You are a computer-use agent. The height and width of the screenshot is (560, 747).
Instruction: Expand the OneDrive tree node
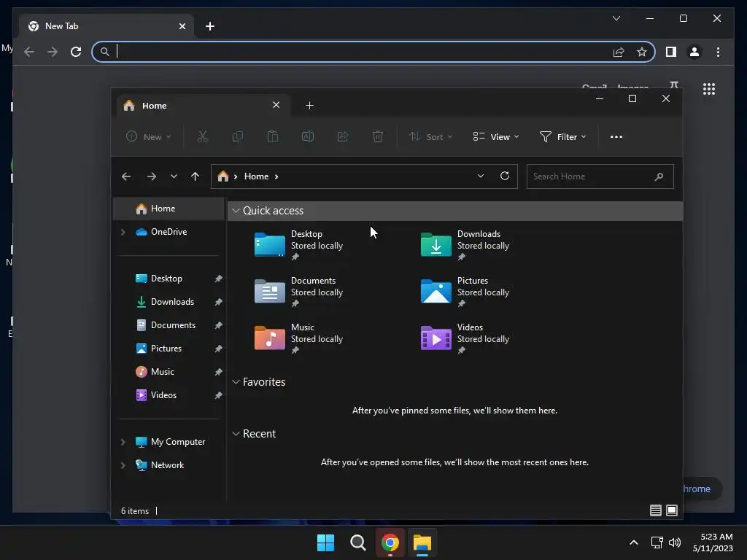(123, 232)
